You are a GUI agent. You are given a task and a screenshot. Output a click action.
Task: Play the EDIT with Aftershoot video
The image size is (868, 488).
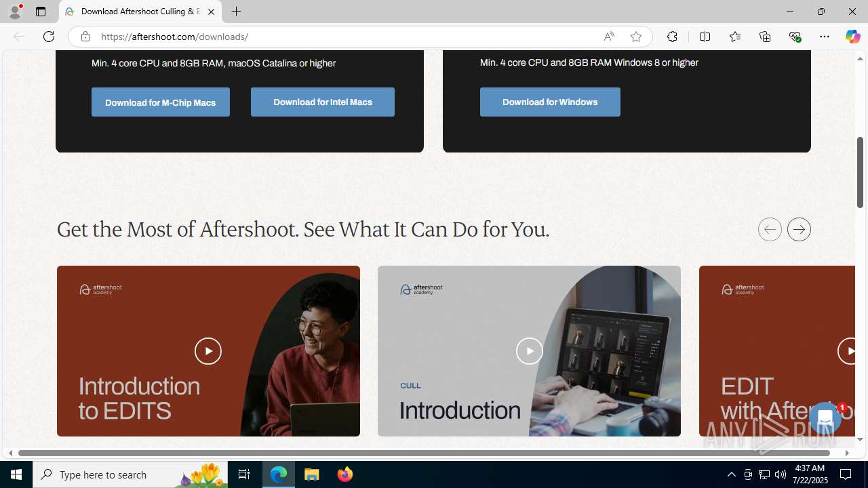click(846, 351)
